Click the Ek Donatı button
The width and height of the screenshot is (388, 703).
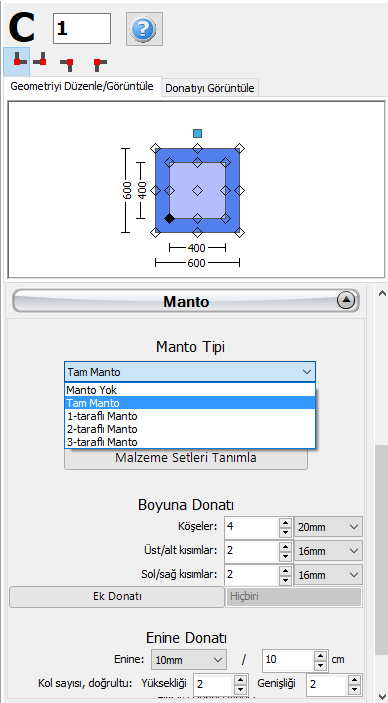click(x=117, y=597)
